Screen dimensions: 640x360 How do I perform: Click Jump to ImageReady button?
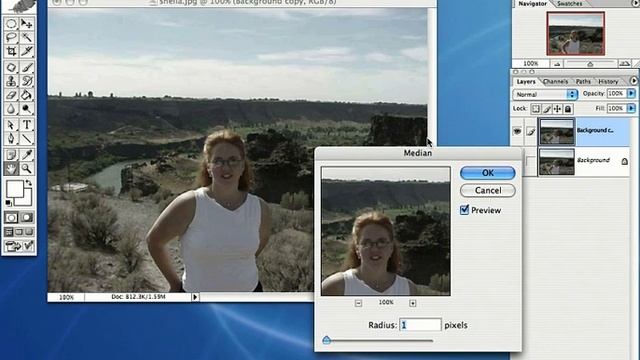19,246
